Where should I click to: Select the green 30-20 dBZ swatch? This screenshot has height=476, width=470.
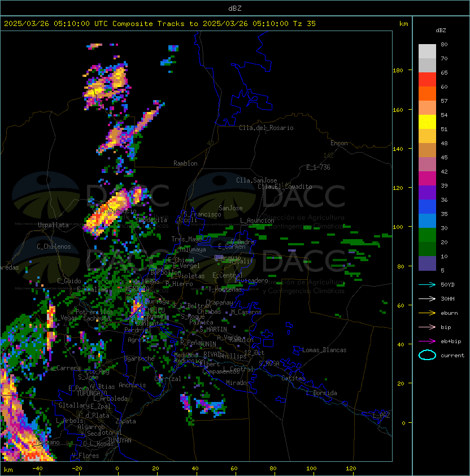tap(427, 235)
